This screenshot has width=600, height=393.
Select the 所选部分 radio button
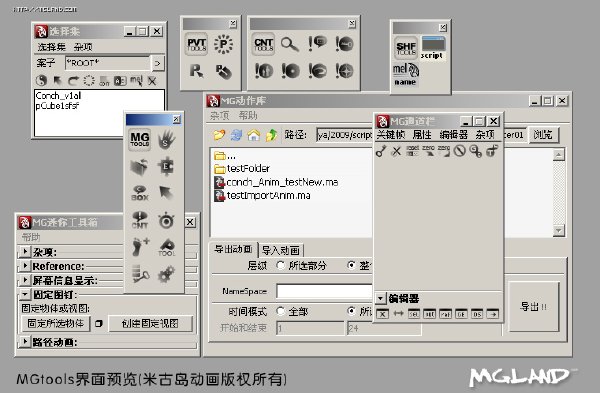[280, 265]
